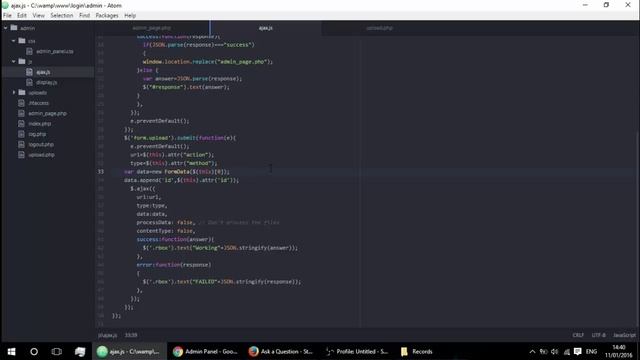Click the css folder icon
The height and width of the screenshot is (360, 640).
click(22, 41)
